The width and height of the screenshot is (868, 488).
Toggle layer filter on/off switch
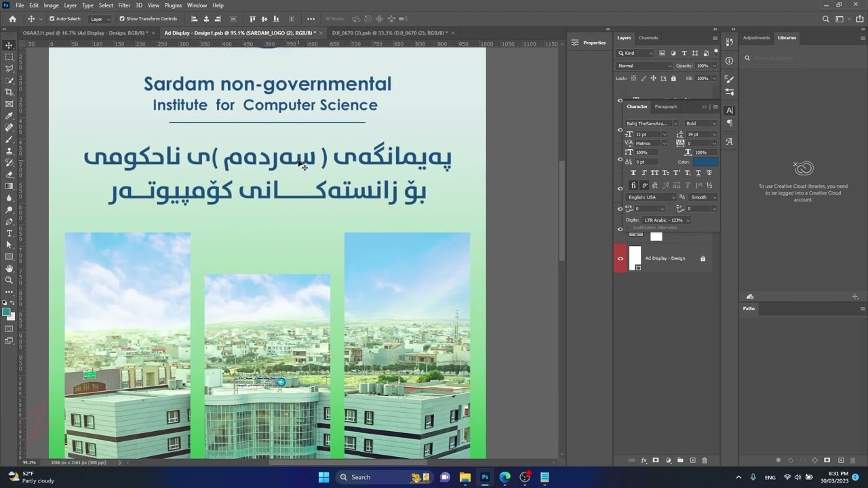pyautogui.click(x=715, y=52)
